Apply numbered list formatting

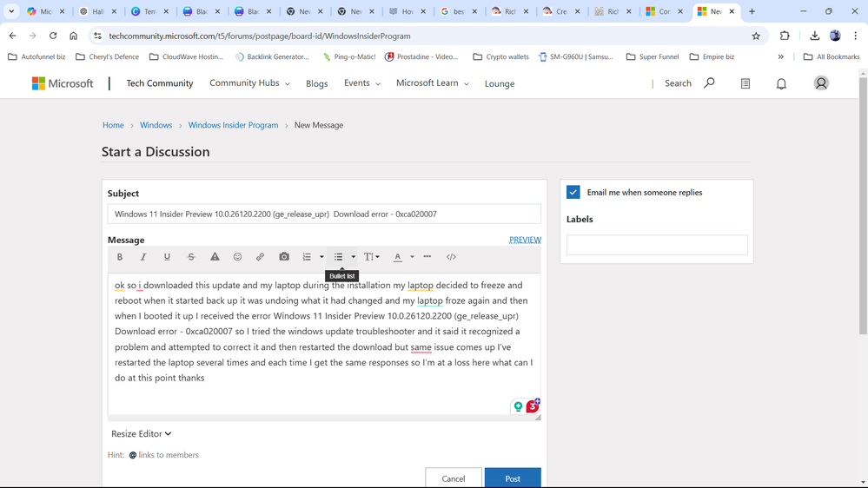307,257
